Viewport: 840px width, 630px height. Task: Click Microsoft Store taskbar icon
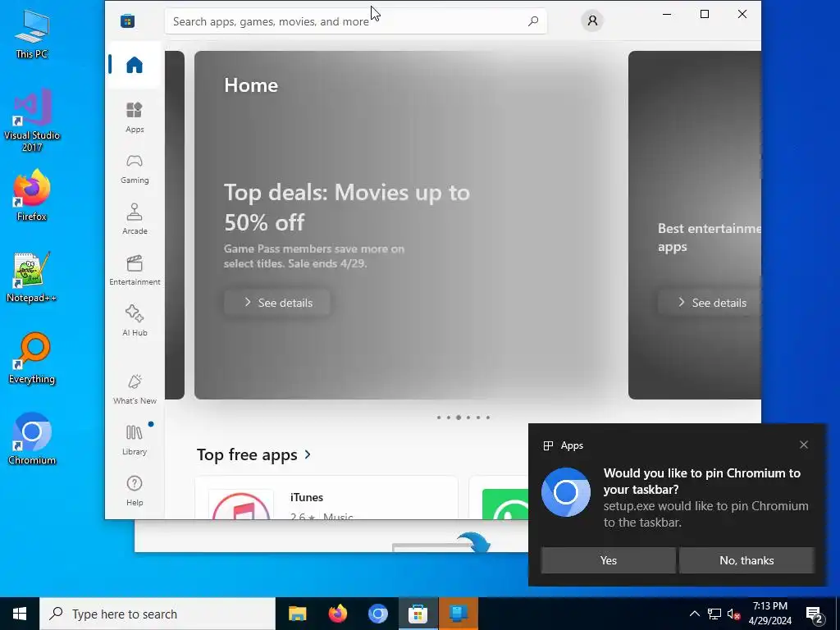[418, 614]
